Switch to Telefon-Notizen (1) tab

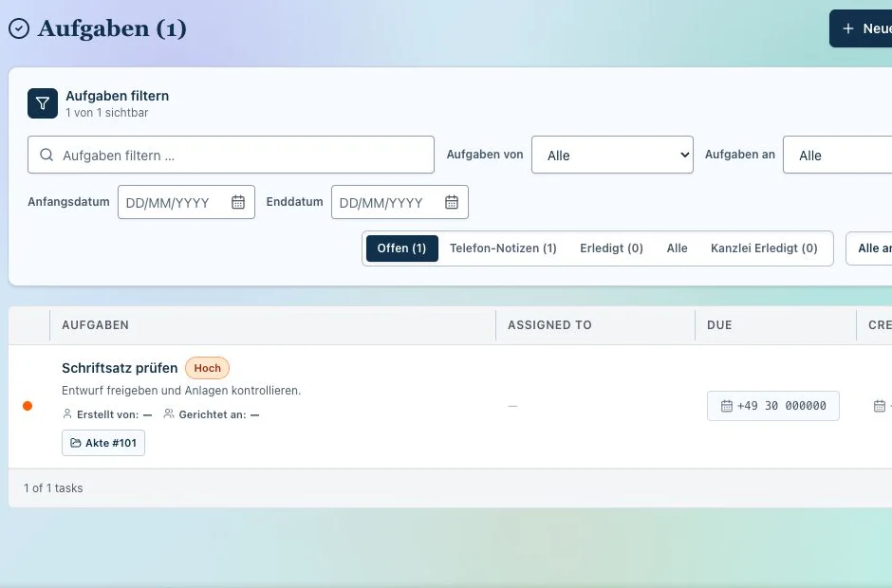[503, 248]
